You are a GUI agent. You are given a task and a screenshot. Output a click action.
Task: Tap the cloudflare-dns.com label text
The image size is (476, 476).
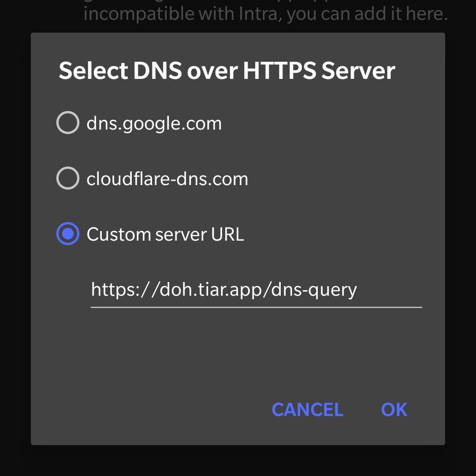(x=167, y=179)
